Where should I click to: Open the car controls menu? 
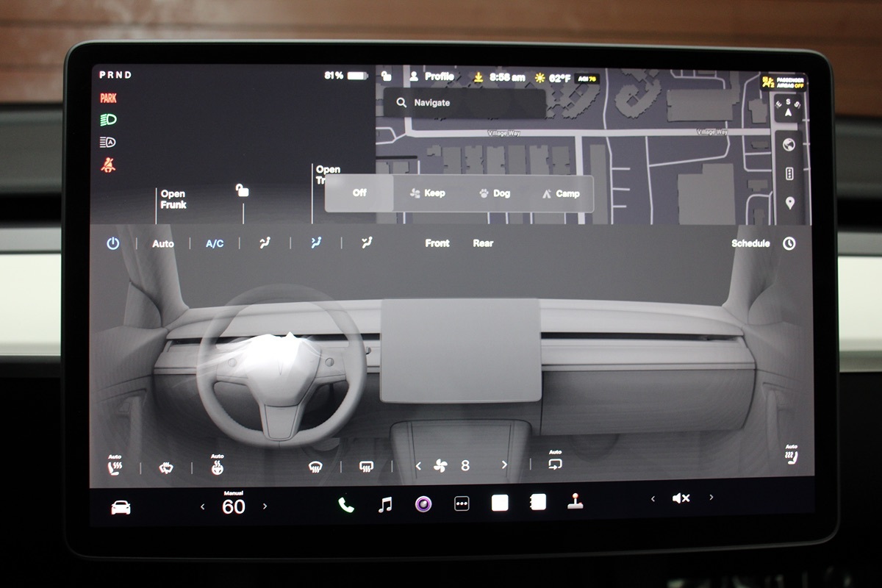click(121, 507)
